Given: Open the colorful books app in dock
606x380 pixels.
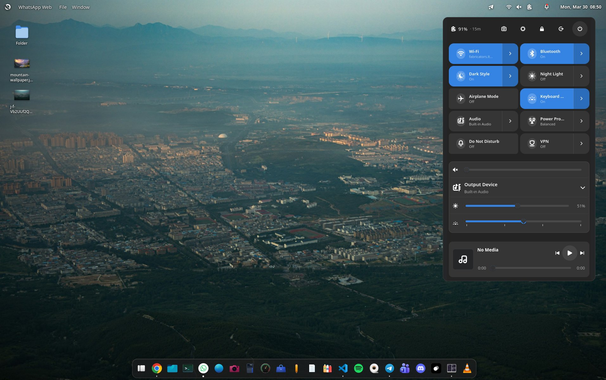Looking at the screenshot, I should tap(327, 368).
